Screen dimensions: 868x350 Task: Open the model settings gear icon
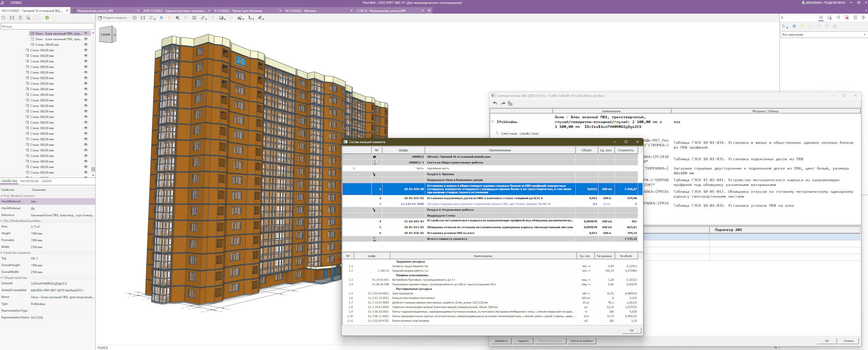click(135, 18)
